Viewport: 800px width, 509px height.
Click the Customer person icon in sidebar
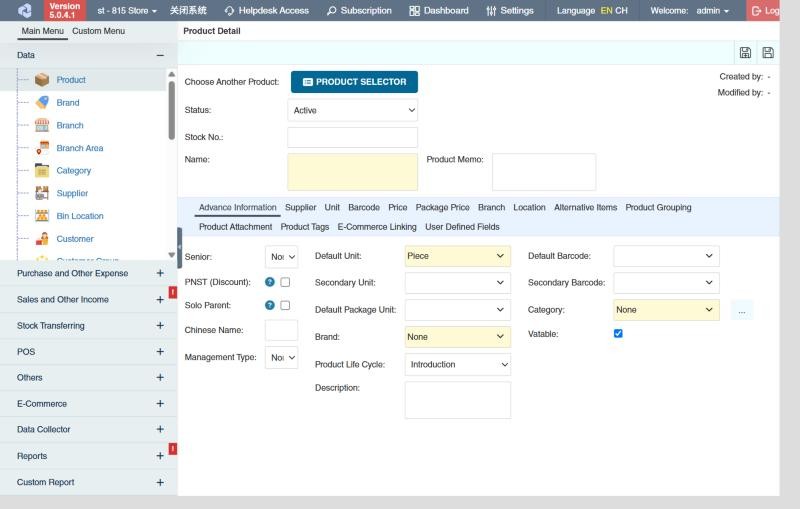42,238
